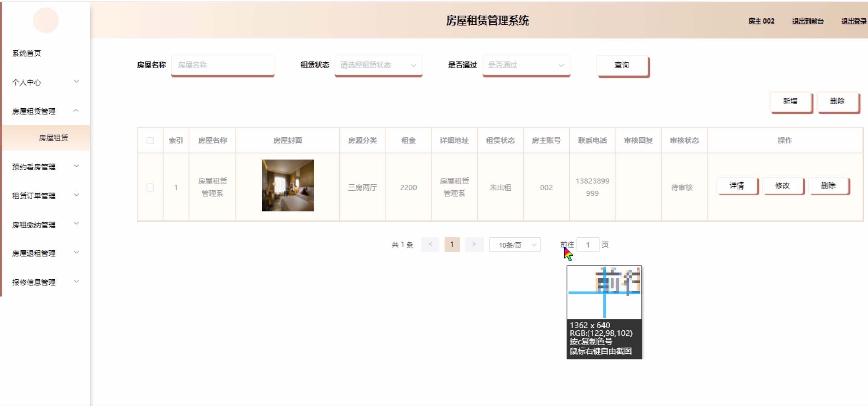Open the 是否通过 dropdown
This screenshot has width=868, height=406.
[x=526, y=65]
